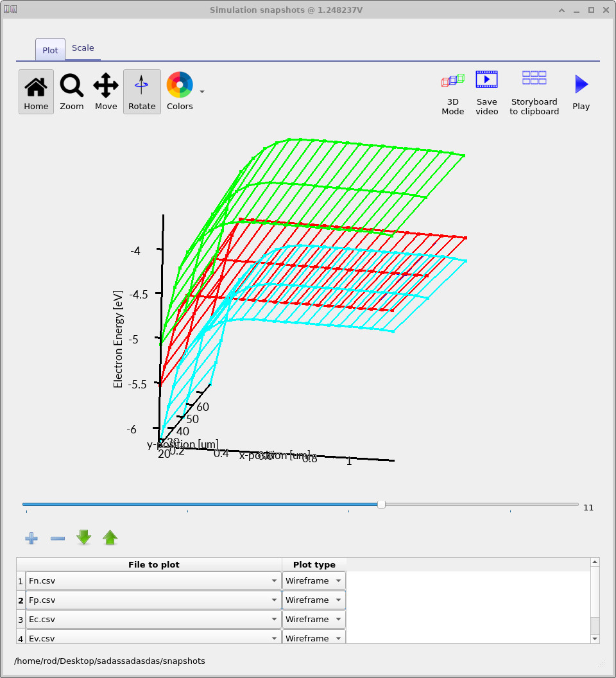Click the snapshot position slider handle
Screen dimensions: 616x678
pos(381,505)
